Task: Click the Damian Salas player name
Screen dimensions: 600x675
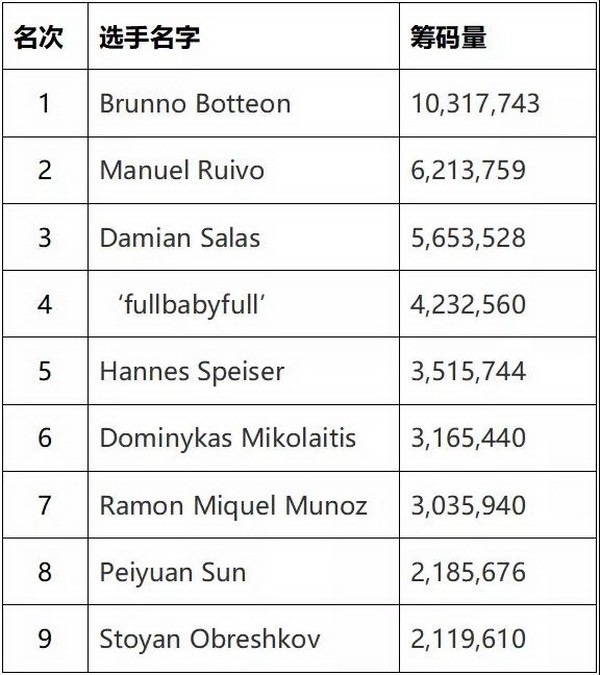Action: [x=180, y=238]
